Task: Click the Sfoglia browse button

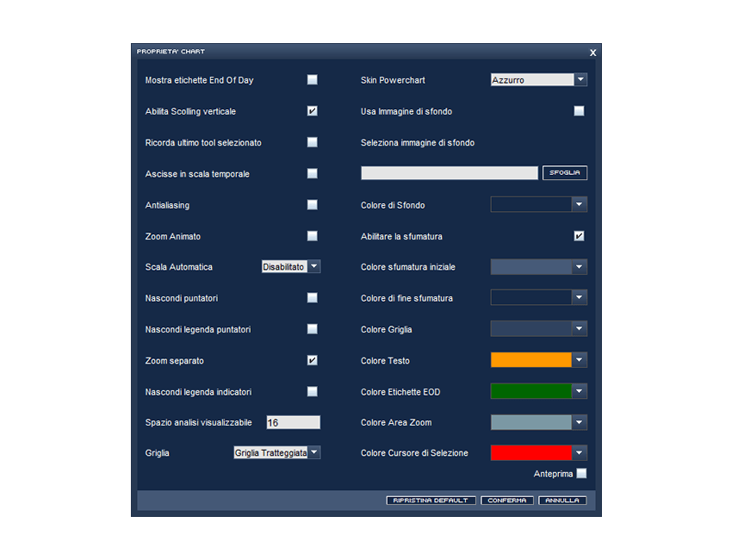Action: pos(565,173)
